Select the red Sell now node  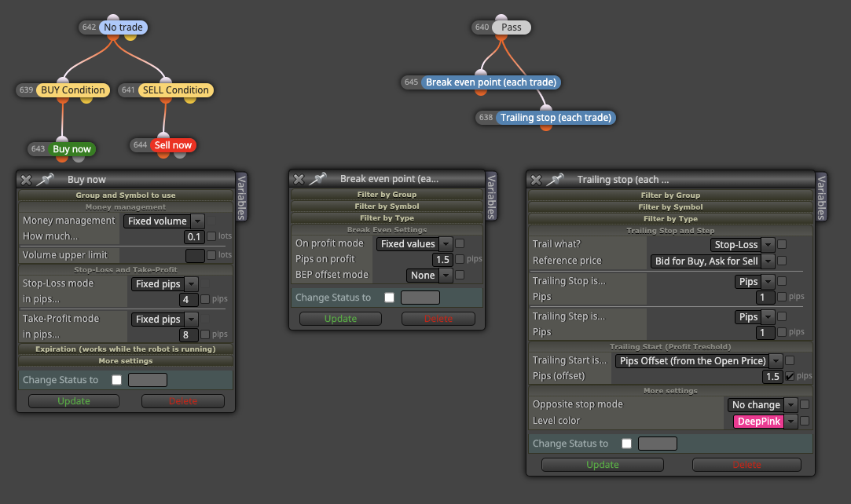[173, 145]
